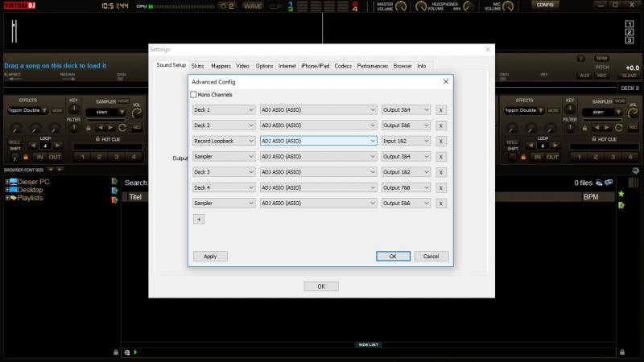The width and height of the screenshot is (644, 362).
Task: Select the Playlists folder
Action: click(30, 198)
